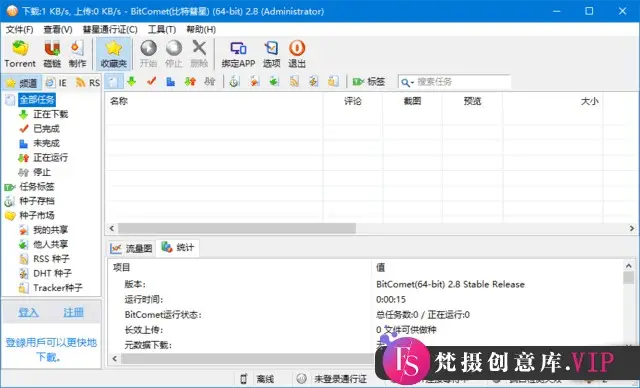
Task: Add a magnet link with 磁链 button
Action: point(52,54)
